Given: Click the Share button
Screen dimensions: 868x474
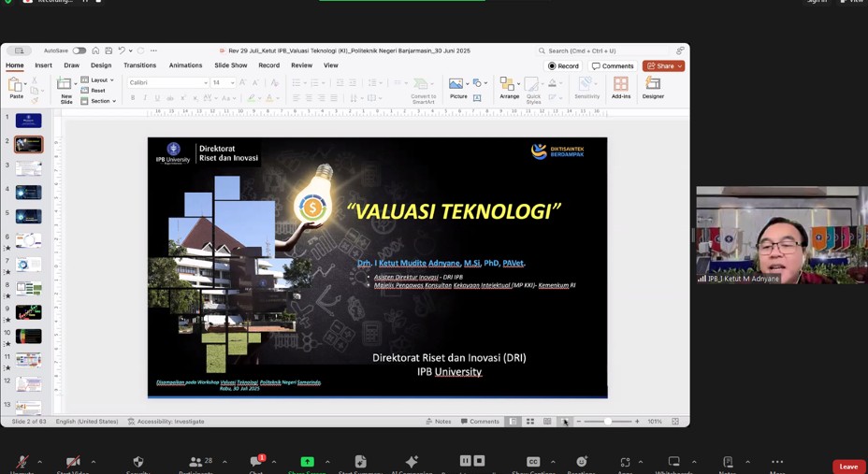Looking at the screenshot, I should point(664,65).
